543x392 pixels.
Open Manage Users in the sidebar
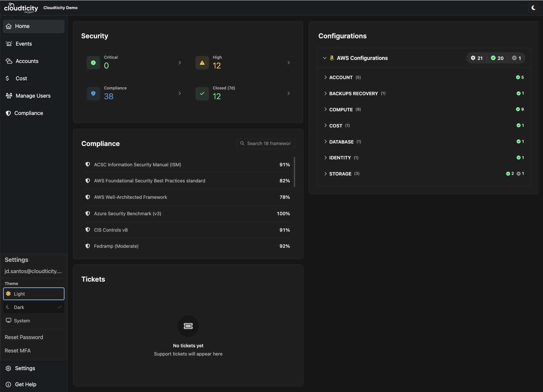point(33,96)
